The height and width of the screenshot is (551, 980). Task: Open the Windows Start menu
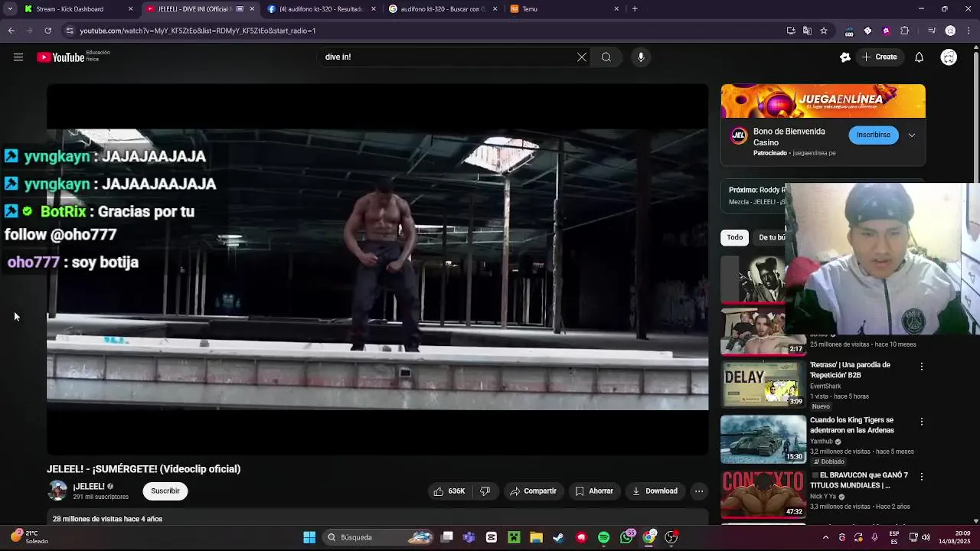[x=309, y=537]
